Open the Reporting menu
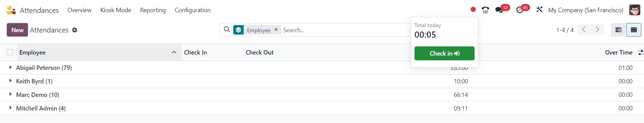 [153, 10]
